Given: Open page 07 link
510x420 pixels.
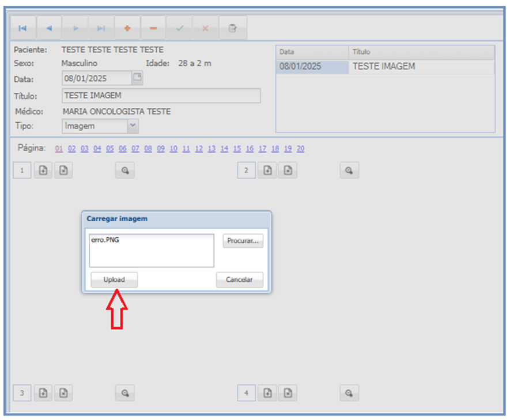Looking at the screenshot, I should (x=135, y=149).
